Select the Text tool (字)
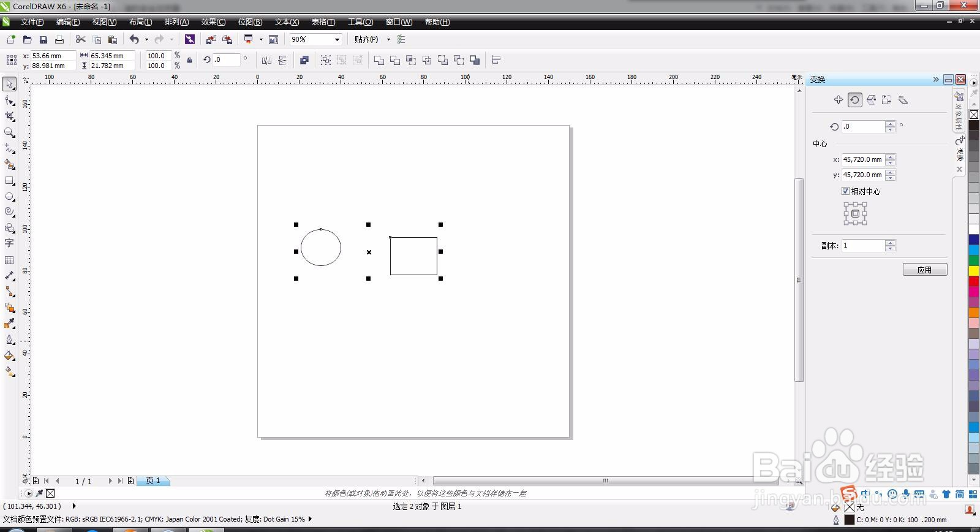The height and width of the screenshot is (532, 980). (9, 243)
